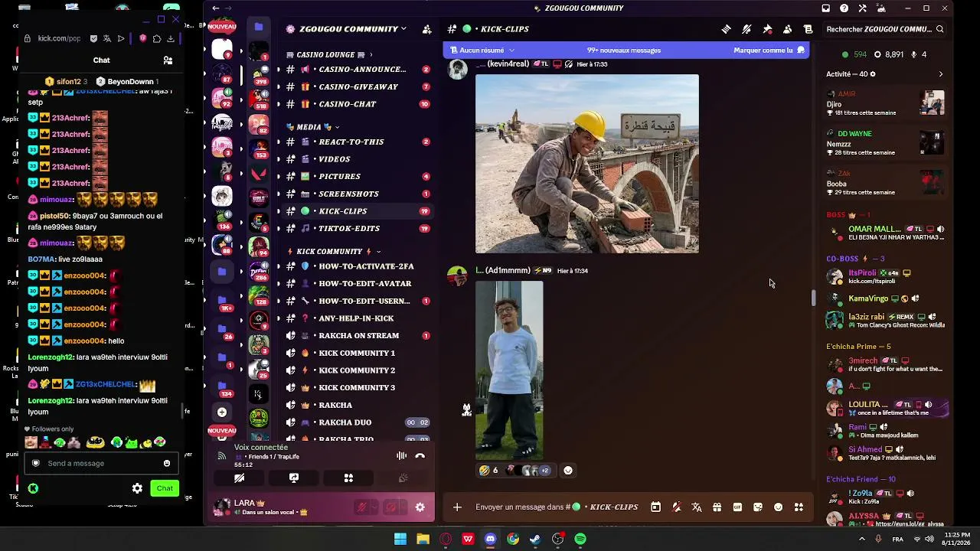The width and height of the screenshot is (980, 551).
Task: Click the invite people icon beside server name
Action: pos(427,29)
